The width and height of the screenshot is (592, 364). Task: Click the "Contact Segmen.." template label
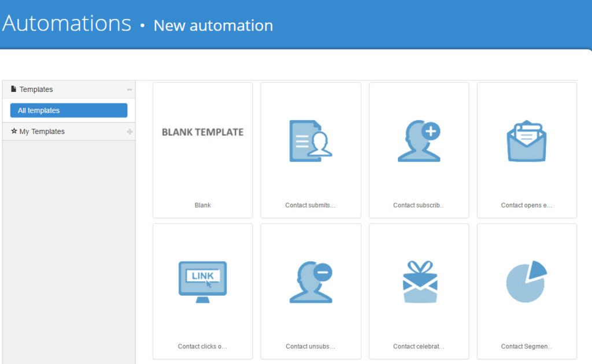527,347
